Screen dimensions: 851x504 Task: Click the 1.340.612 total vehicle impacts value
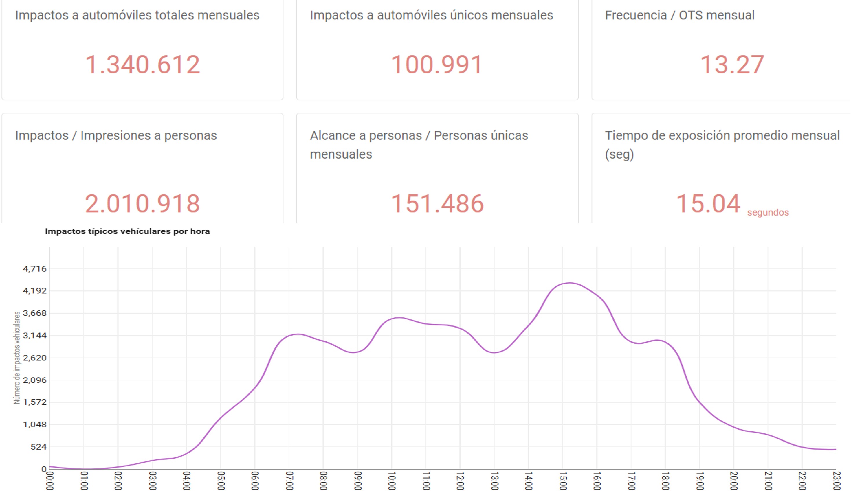coord(142,65)
